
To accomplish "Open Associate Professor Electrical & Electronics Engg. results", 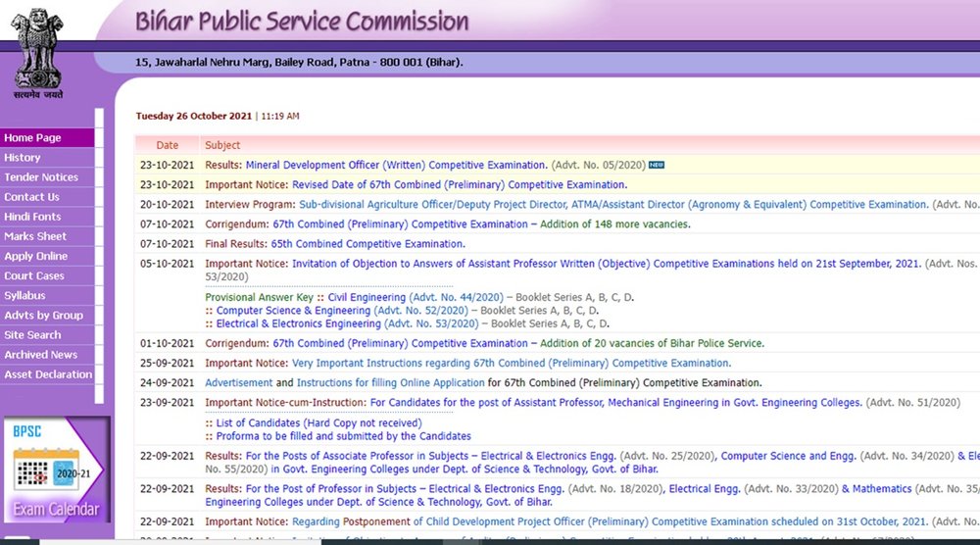I will coord(430,456).
